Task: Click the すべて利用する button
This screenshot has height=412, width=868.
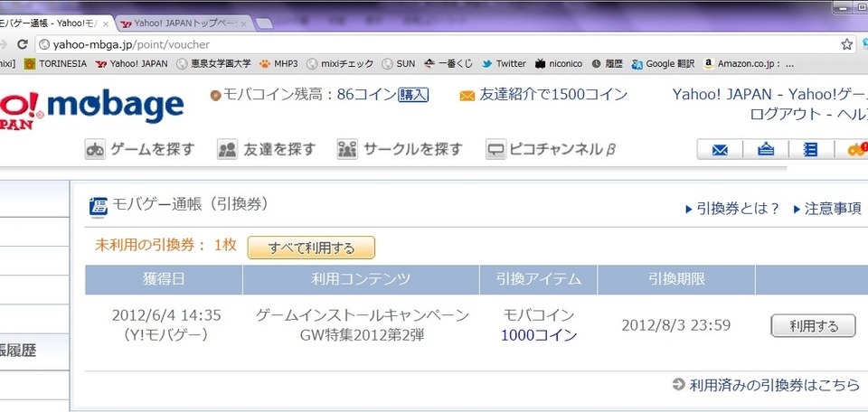Action: [x=311, y=248]
